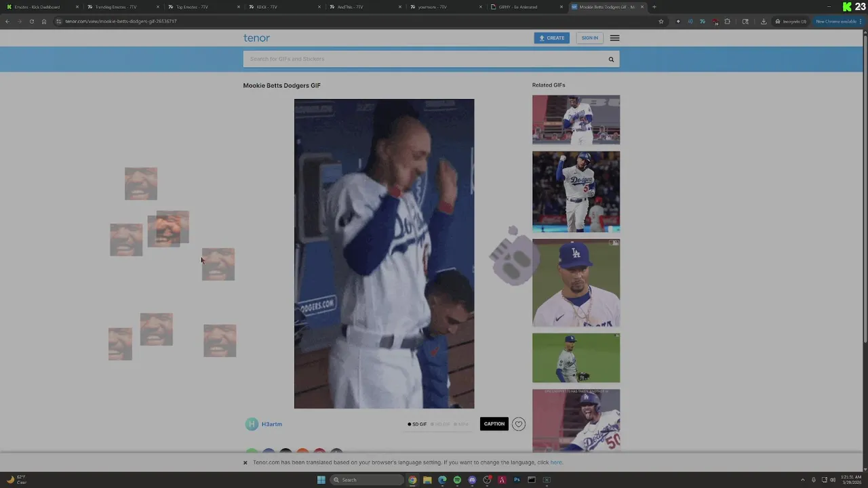
Task: Open H3artm user avatar
Action: point(252,424)
